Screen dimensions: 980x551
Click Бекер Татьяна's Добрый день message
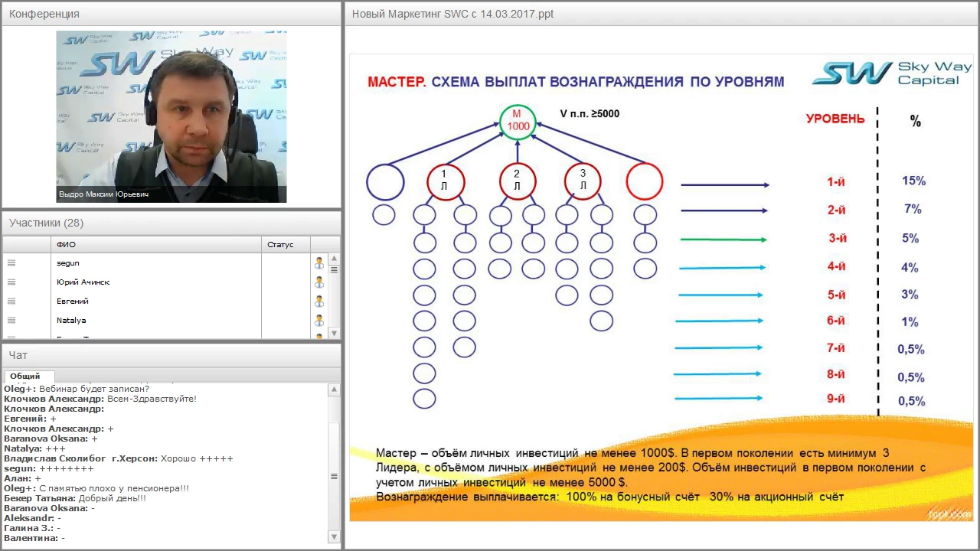click(75, 498)
